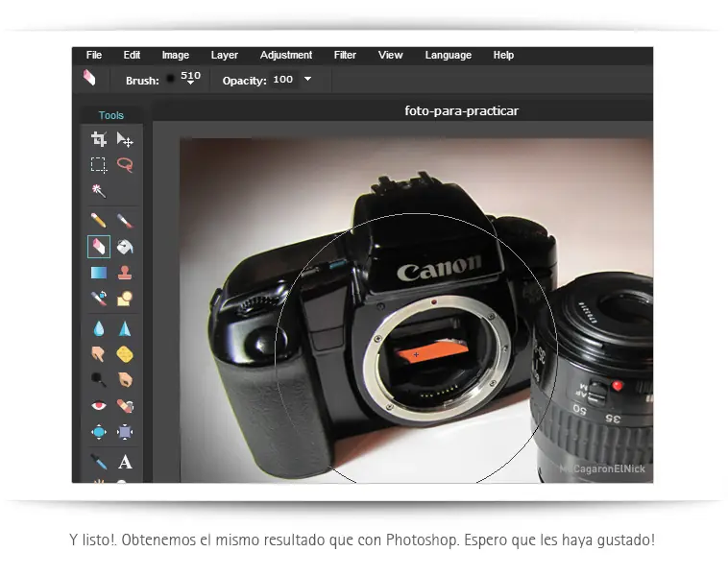Select the highlighted Eraser tool

point(99,247)
